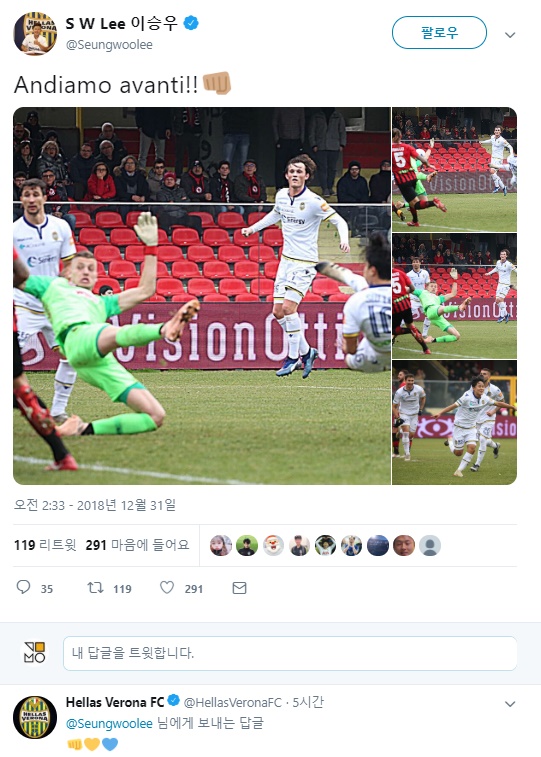Click the reply box user avatar icon
This screenshot has width=541, height=757.
(35, 652)
